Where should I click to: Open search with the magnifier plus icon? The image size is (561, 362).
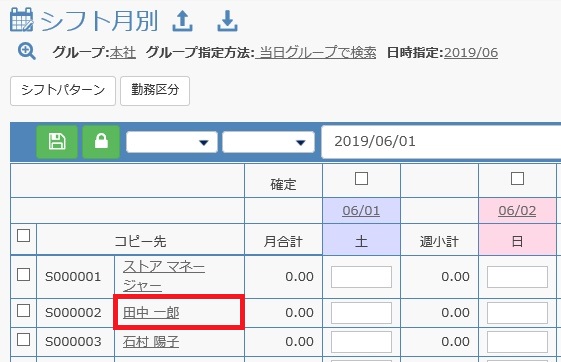click(x=27, y=52)
